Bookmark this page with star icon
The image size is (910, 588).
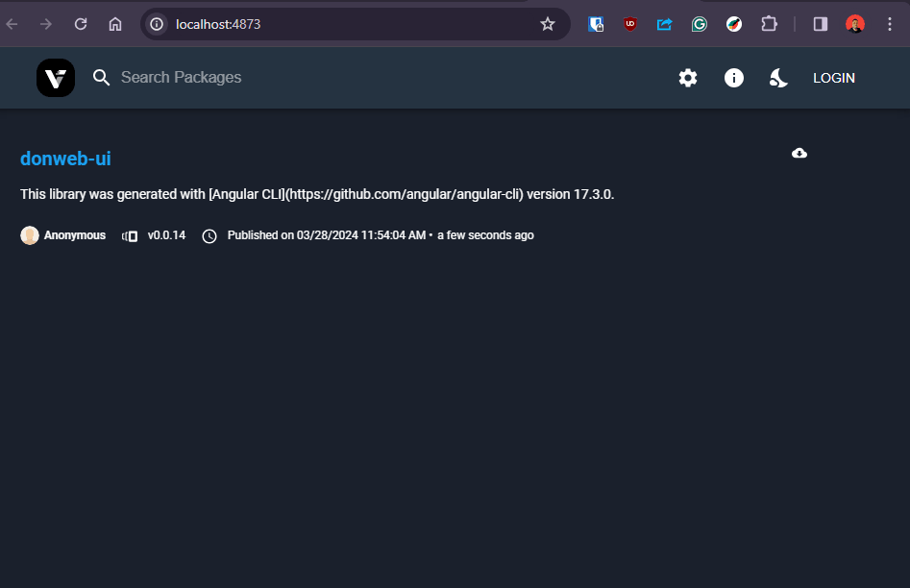548,24
